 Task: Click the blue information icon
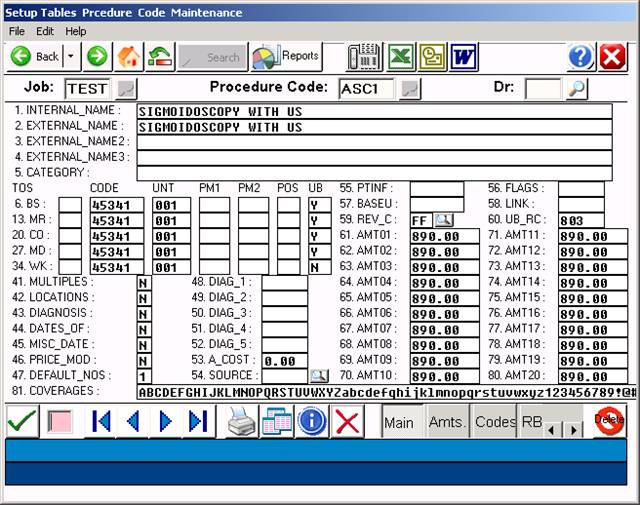(312, 422)
